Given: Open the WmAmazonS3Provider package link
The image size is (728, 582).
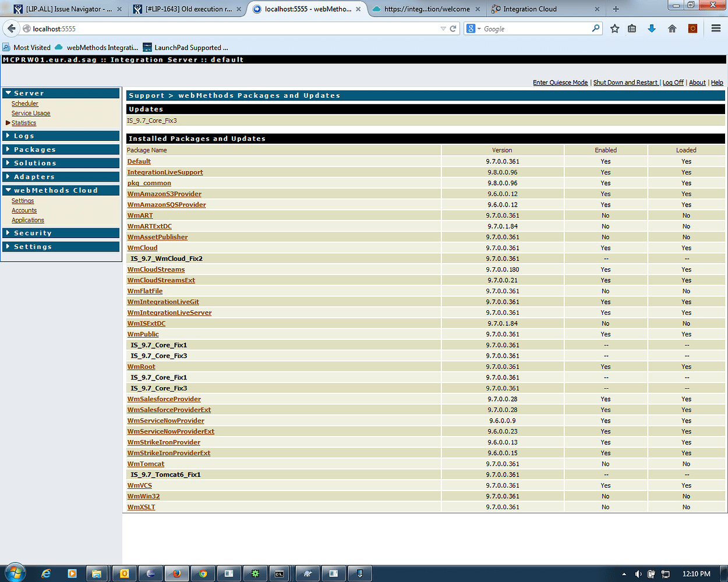Looking at the screenshot, I should 164,194.
